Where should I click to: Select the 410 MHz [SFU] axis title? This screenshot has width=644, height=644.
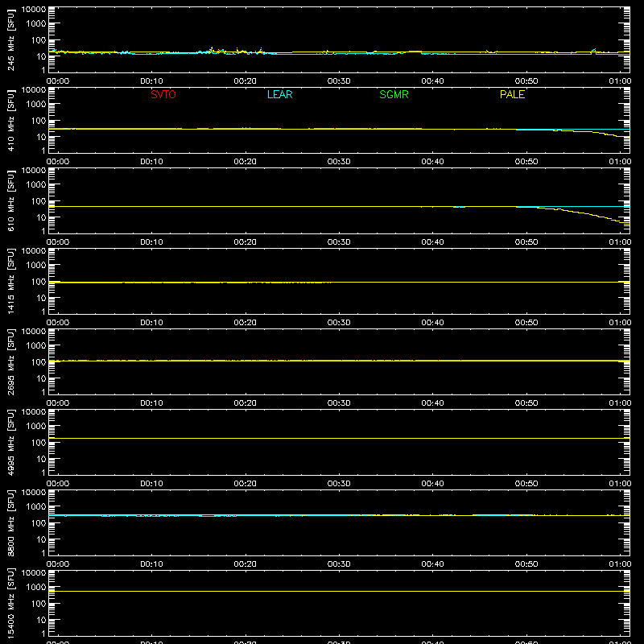pyautogui.click(x=10, y=120)
